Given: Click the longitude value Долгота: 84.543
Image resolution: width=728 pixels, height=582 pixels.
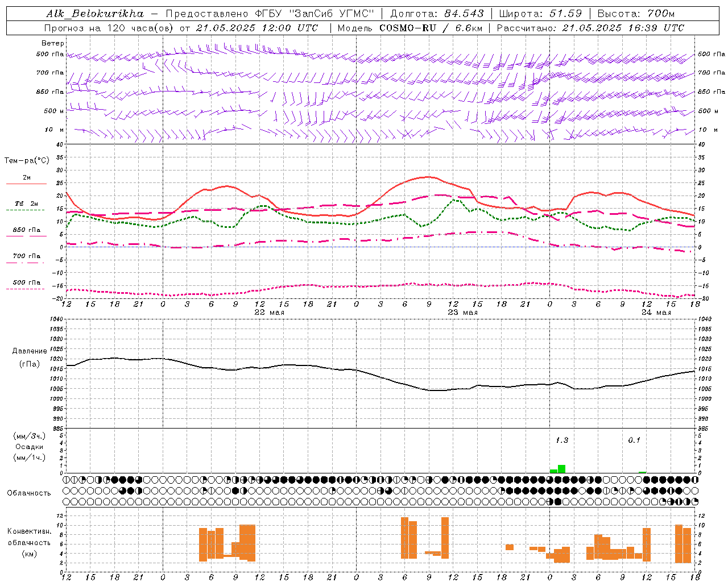Looking at the screenshot, I should coord(437,14).
